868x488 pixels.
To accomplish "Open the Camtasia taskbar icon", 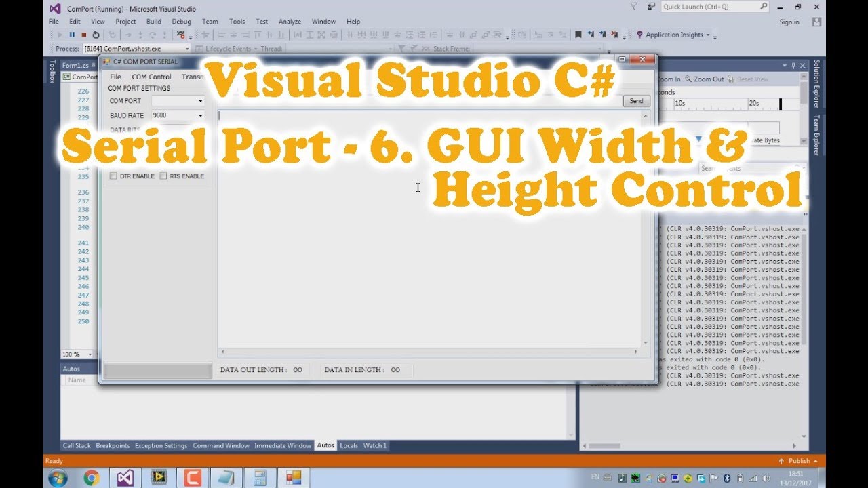I will (193, 478).
